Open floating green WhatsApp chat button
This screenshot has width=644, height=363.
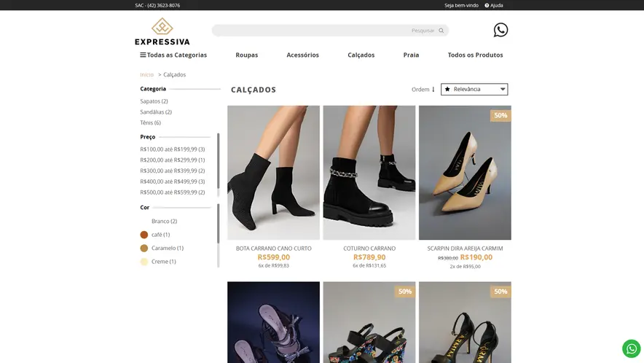(x=632, y=348)
